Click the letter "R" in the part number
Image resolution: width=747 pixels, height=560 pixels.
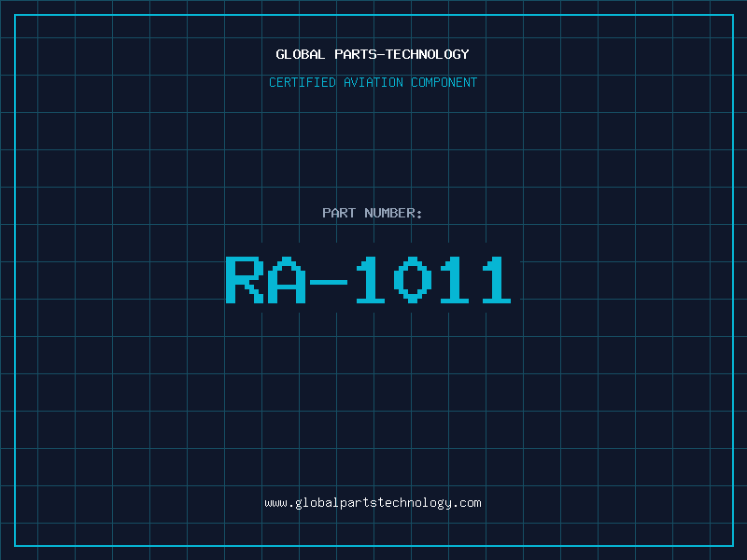(245, 280)
